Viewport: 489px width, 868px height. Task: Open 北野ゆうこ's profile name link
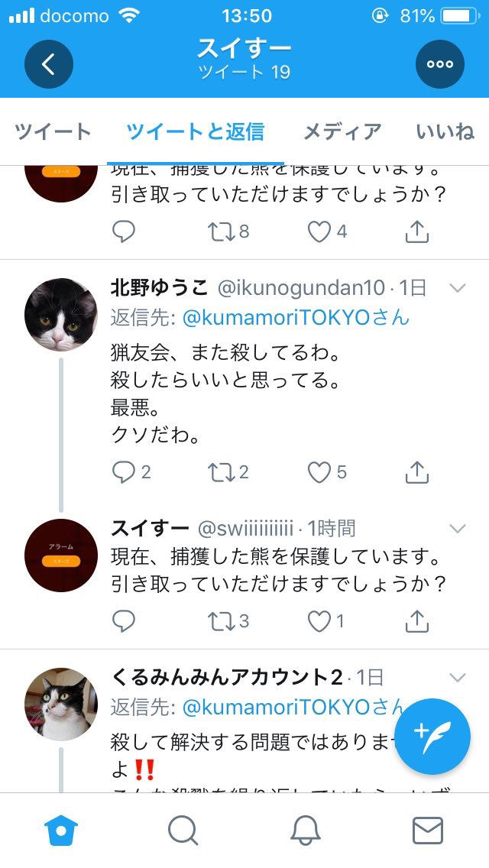160,288
